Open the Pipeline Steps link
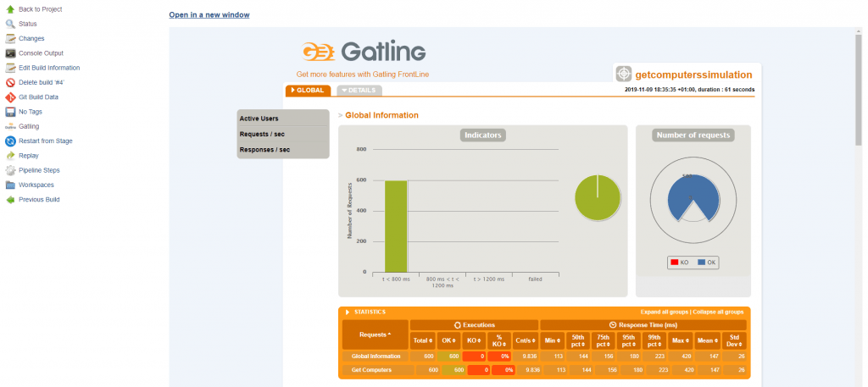 [x=39, y=170]
